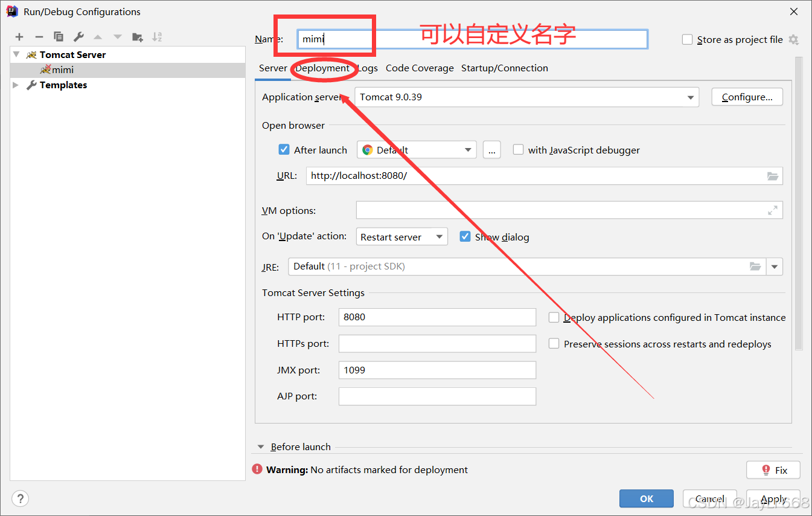Screen dimensions: 812x516
Task: Add a new configuration with the plus icon
Action: tap(19, 37)
